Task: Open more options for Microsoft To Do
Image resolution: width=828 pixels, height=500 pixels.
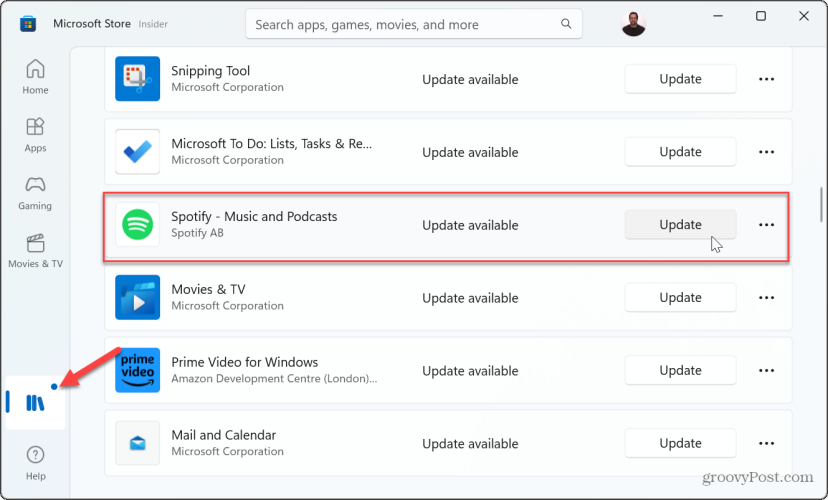Action: [766, 152]
